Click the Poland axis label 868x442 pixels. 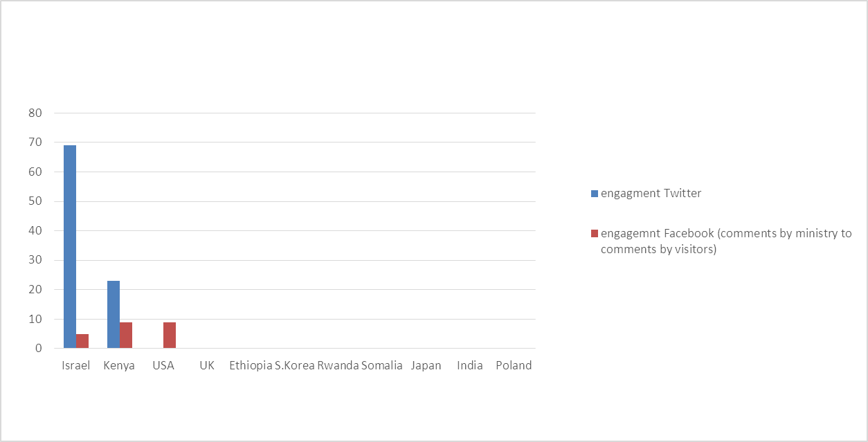coord(514,365)
